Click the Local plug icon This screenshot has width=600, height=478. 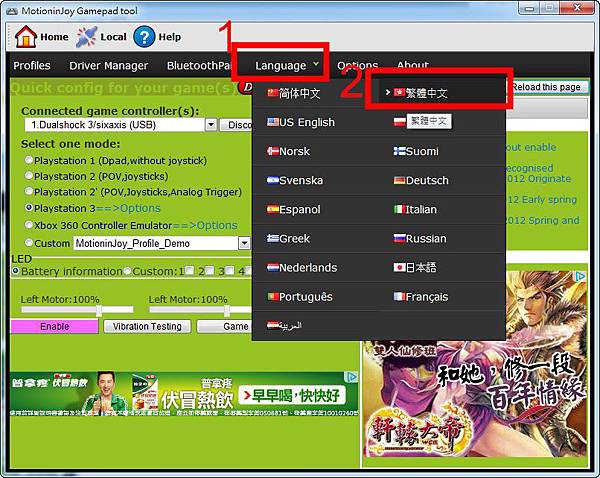pyautogui.click(x=86, y=37)
